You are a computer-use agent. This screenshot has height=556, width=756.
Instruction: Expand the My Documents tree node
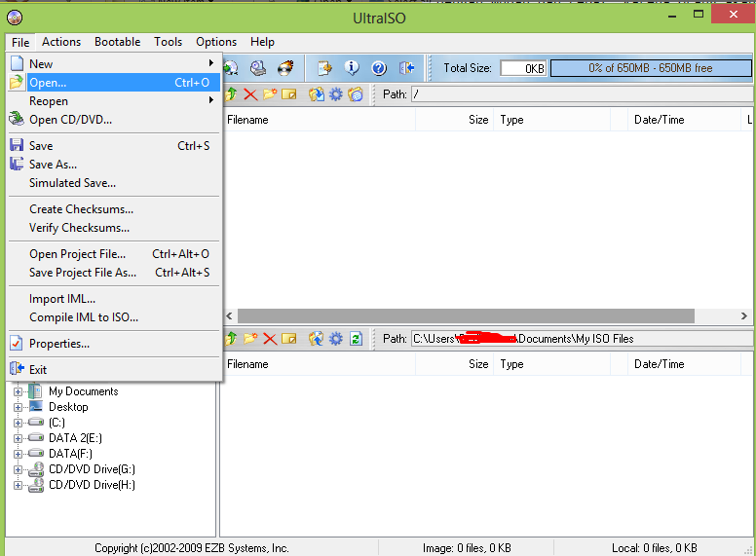coord(18,391)
